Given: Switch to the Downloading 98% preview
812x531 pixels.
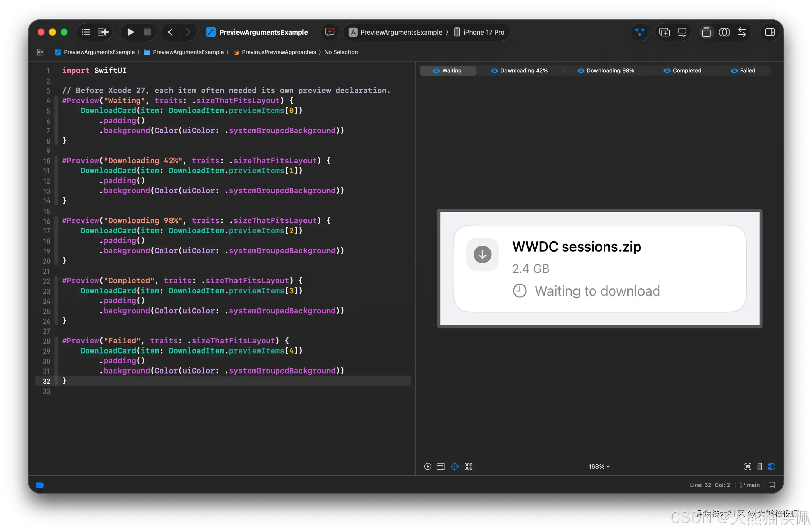Looking at the screenshot, I should tap(606, 71).
